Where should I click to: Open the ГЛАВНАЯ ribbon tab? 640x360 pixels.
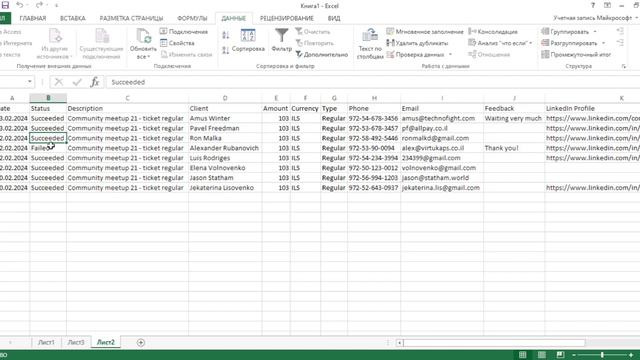[x=33, y=18]
